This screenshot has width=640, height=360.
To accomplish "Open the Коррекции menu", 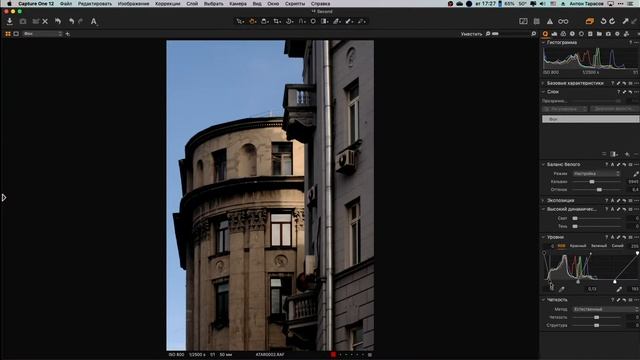I will tap(167, 4).
